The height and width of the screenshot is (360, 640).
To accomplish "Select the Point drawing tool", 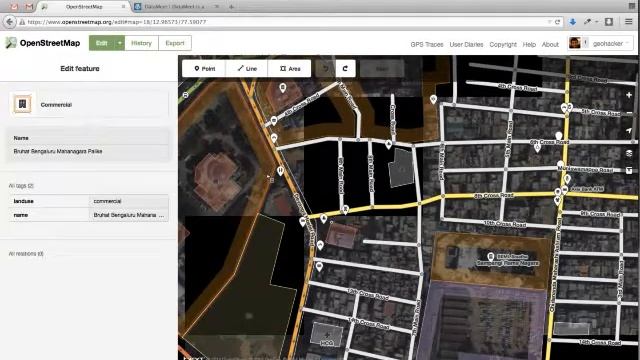I will pyautogui.click(x=204, y=69).
